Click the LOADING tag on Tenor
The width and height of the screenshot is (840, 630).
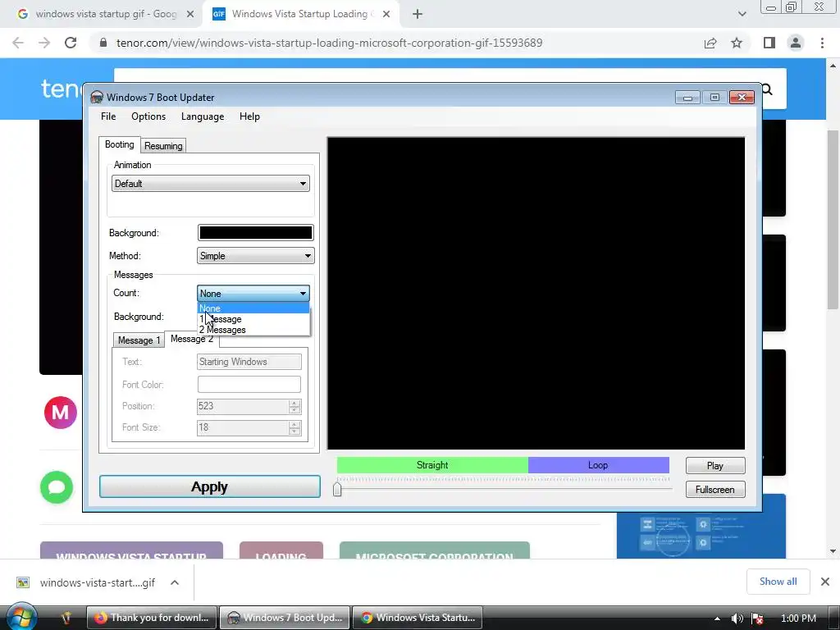pyautogui.click(x=281, y=550)
